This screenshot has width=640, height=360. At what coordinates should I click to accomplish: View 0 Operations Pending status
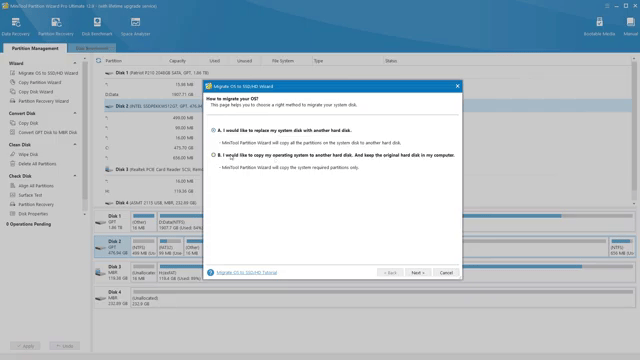29,224
